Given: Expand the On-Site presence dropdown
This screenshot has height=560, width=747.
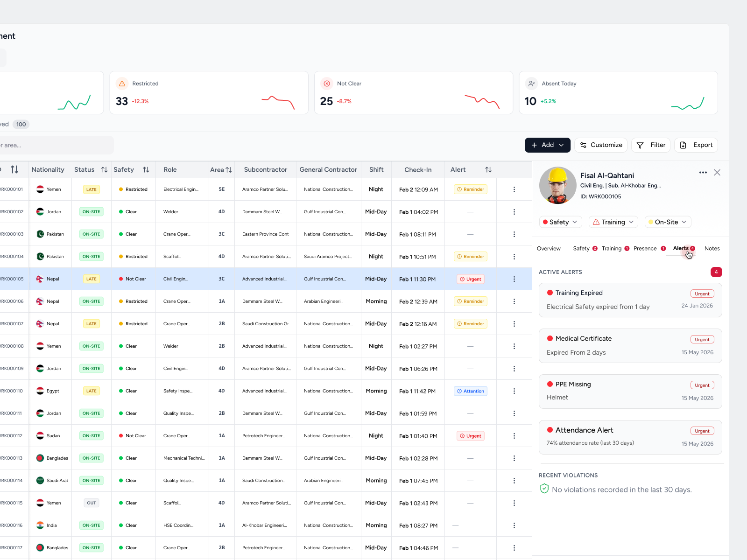Looking at the screenshot, I should pyautogui.click(x=668, y=222).
